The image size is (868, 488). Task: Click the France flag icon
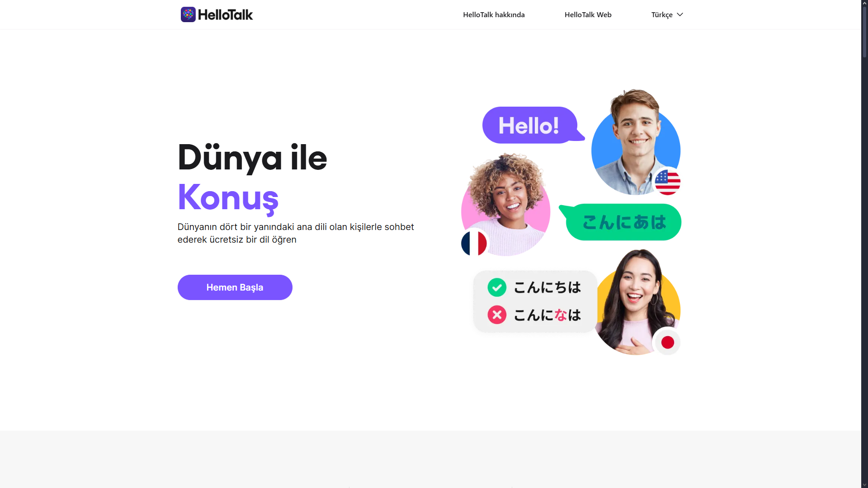tap(474, 243)
